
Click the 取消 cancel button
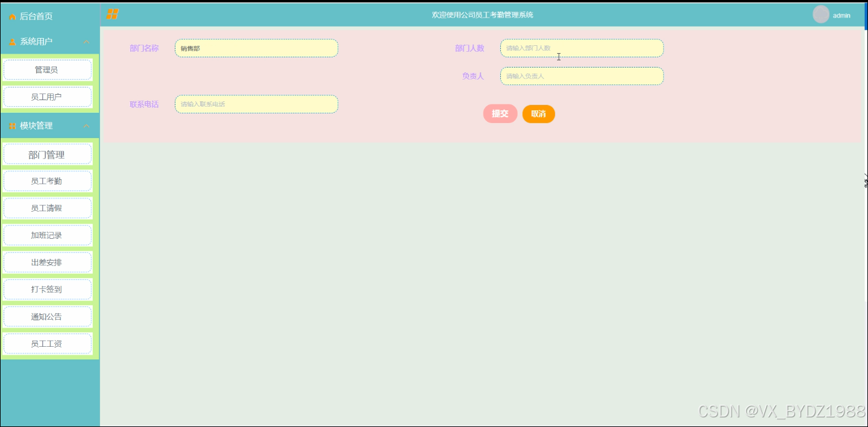point(538,113)
